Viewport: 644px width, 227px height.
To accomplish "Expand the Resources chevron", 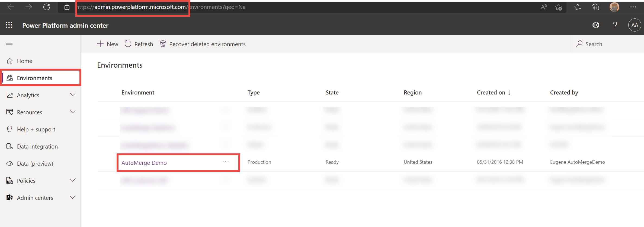I will [x=73, y=112].
